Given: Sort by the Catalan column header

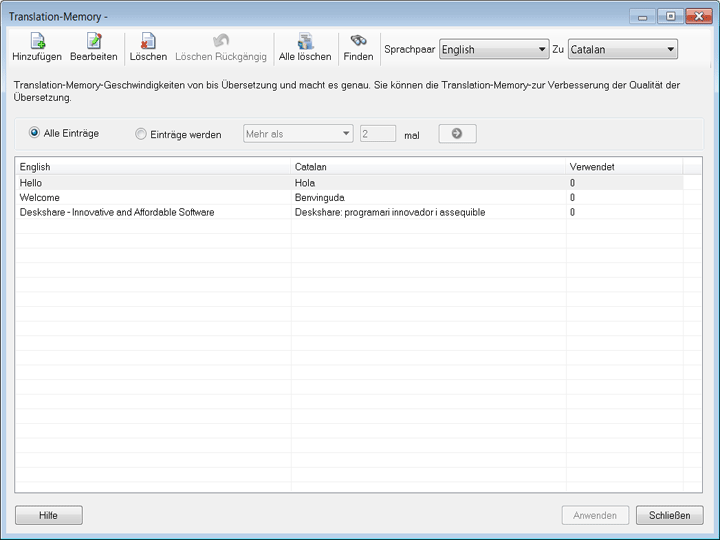Looking at the screenshot, I should coord(428,167).
